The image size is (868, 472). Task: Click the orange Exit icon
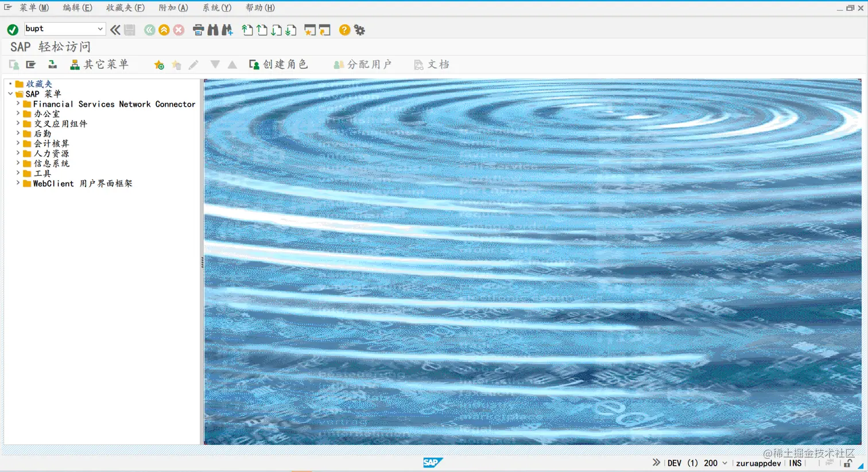point(164,30)
